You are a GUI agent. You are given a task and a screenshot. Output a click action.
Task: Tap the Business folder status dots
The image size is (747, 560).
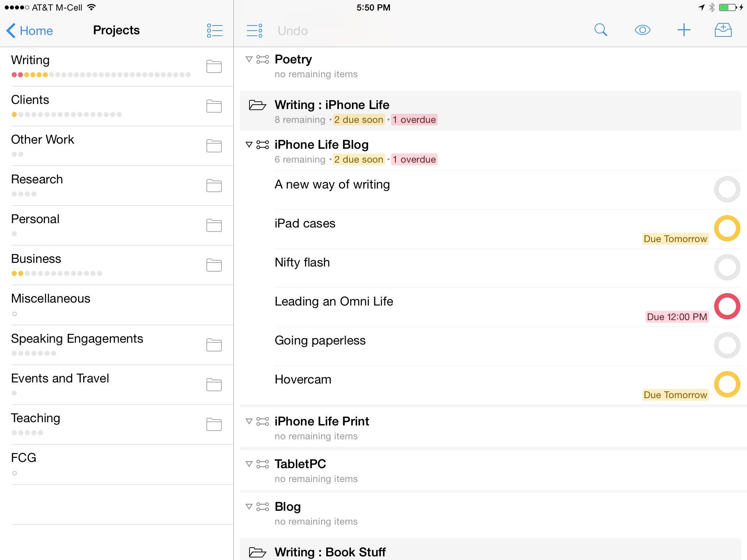coord(57,273)
